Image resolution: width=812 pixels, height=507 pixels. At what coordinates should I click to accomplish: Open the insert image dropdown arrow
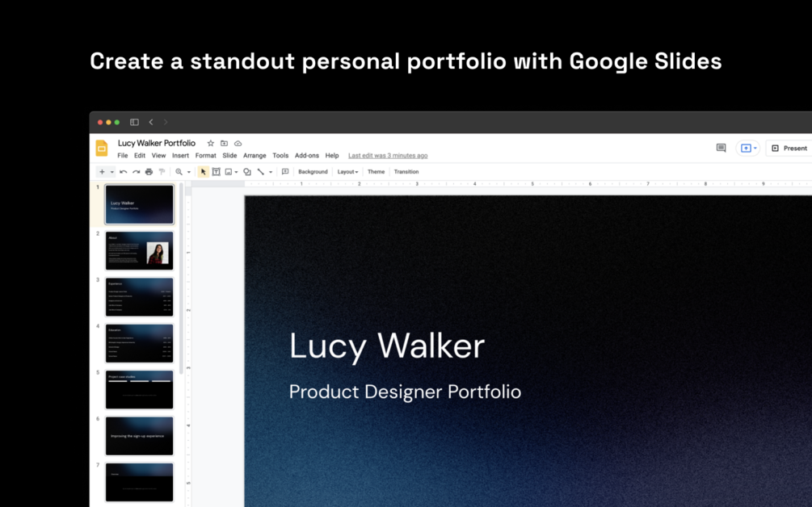[236, 172]
